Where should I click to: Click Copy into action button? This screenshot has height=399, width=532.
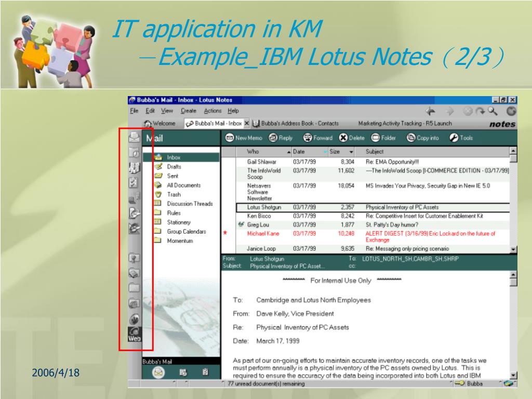pyautogui.click(x=423, y=138)
